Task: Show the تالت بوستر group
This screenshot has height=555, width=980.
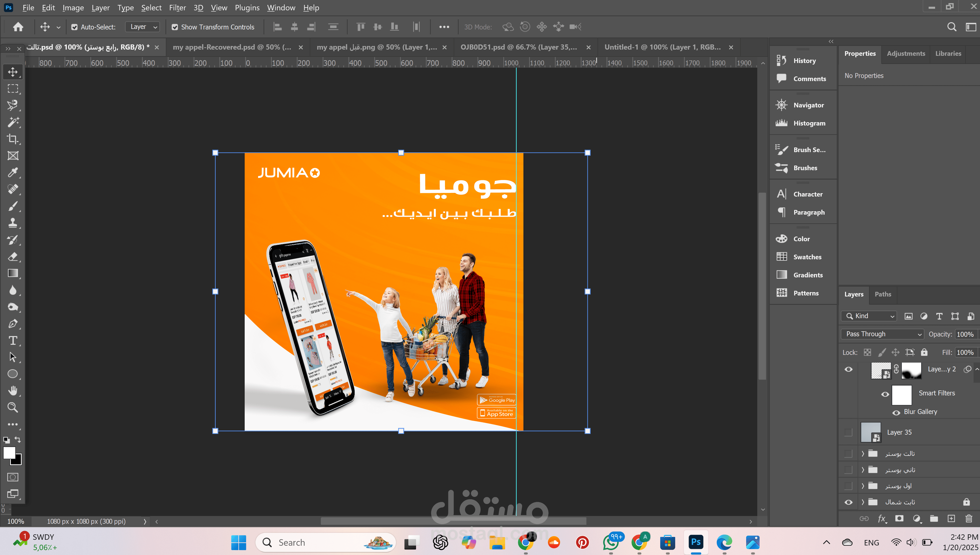Action: 849,454
